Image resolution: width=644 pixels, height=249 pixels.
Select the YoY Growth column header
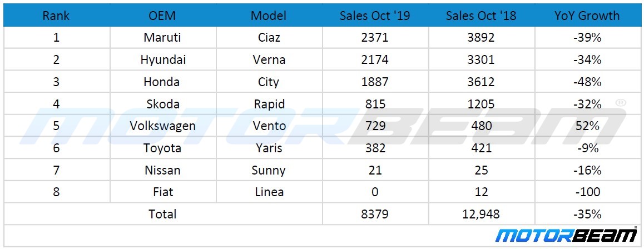(x=587, y=16)
